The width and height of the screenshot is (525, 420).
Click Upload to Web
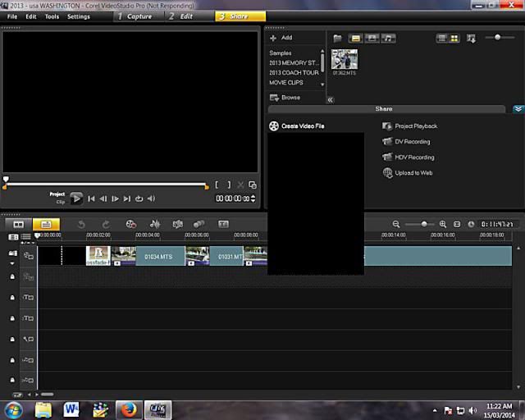point(413,173)
